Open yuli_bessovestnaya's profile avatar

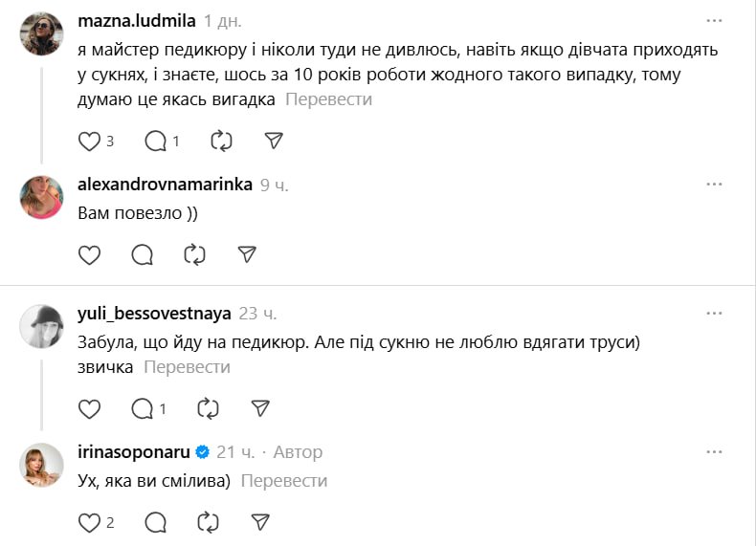tap(41, 327)
